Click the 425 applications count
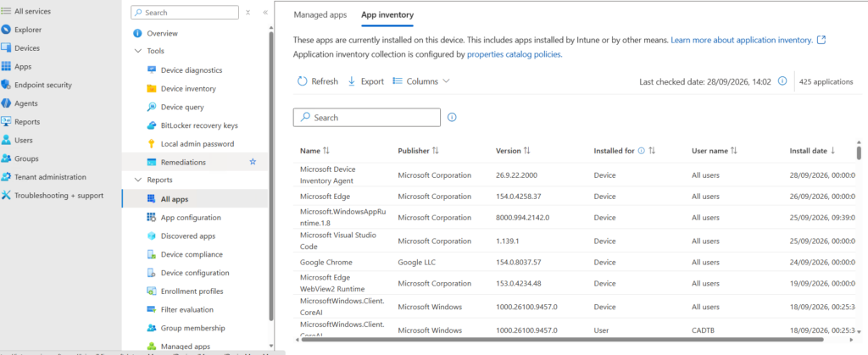 826,81
